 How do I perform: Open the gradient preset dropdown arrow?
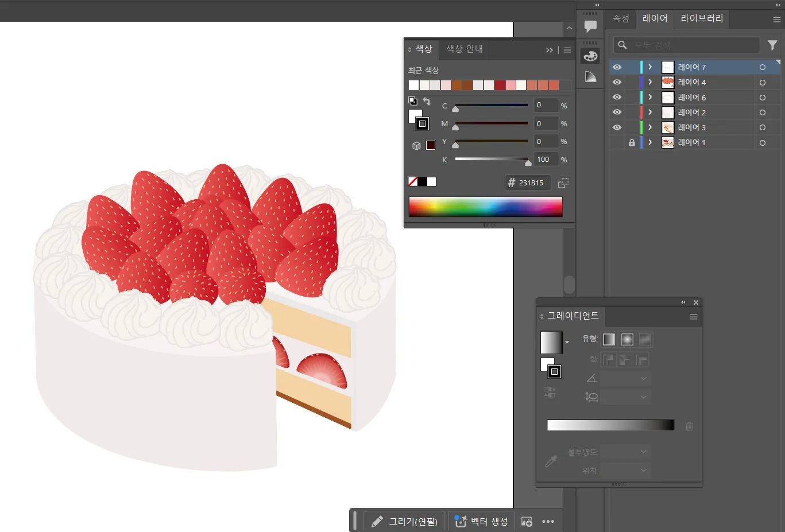(x=567, y=343)
